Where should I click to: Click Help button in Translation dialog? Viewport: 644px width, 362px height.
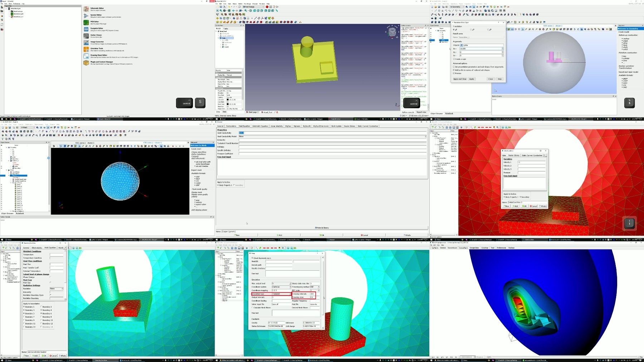pos(500,79)
